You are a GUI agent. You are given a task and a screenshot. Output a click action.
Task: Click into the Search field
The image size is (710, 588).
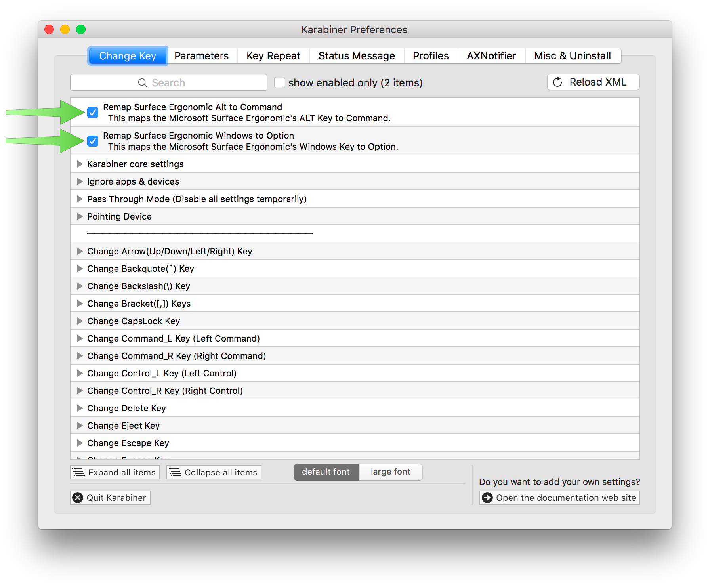tap(169, 82)
